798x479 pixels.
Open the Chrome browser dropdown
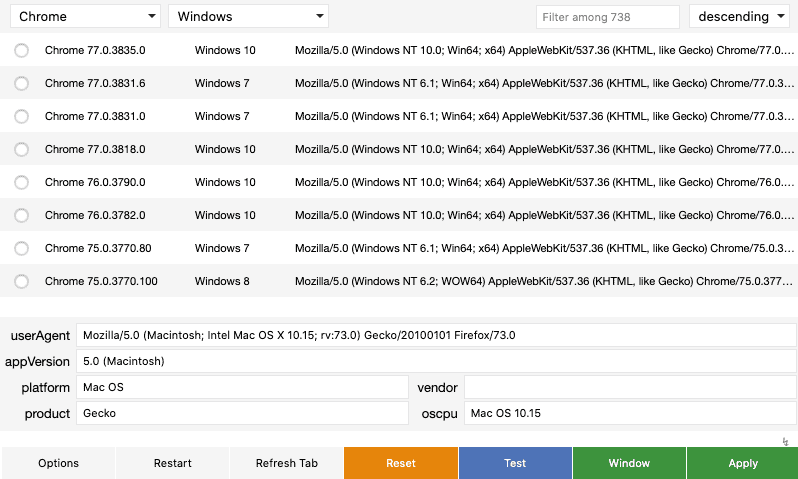coord(86,16)
